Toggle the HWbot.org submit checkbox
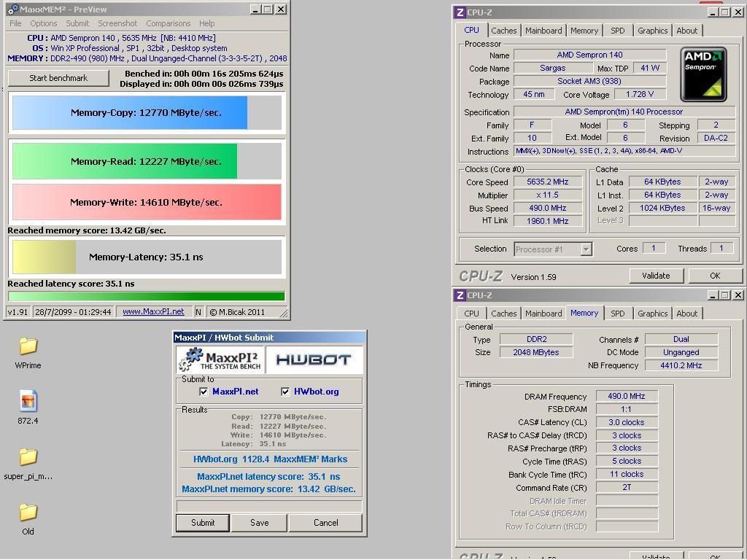Screen dimensions: 747x560 pos(285,392)
